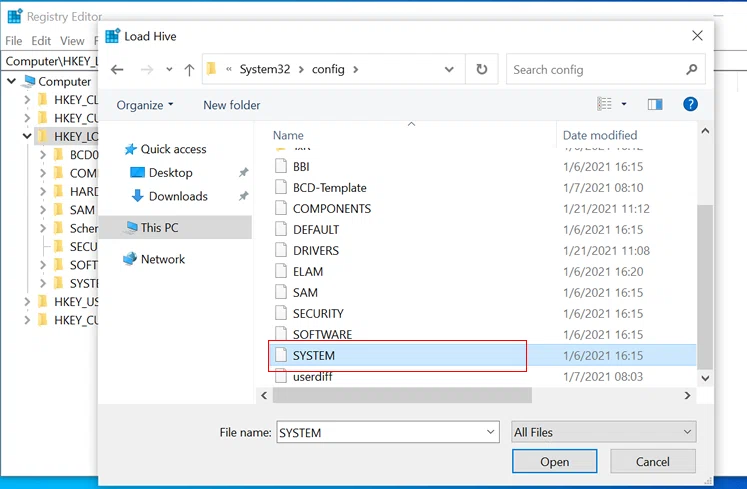
Task: Go back using the Load Hive back arrow
Action: [x=117, y=70]
